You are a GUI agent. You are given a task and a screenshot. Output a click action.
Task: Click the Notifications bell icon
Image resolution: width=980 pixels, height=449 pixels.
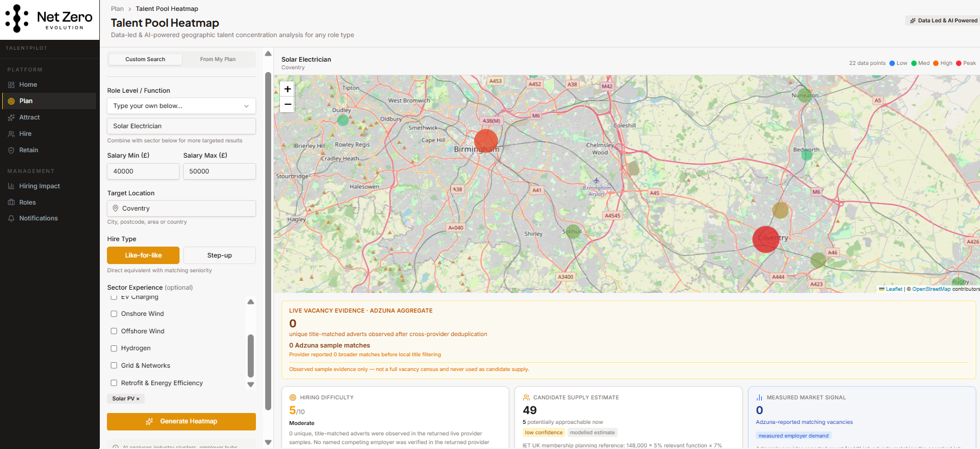click(11, 218)
